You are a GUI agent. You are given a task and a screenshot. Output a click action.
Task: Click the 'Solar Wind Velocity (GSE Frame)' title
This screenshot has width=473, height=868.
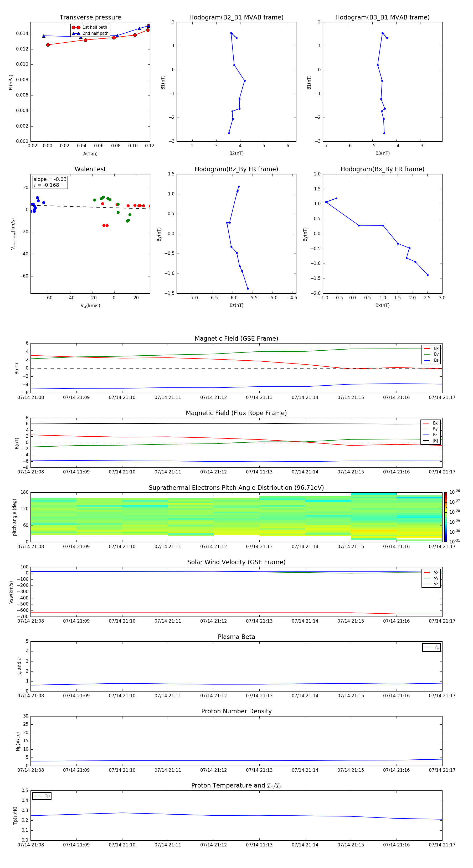coord(236,562)
